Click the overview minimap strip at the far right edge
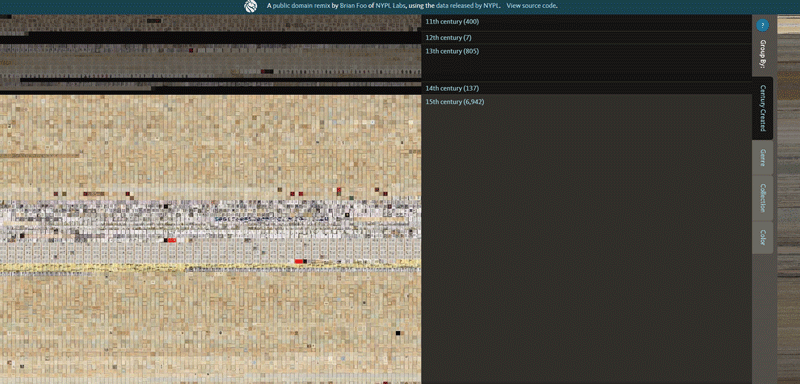The height and width of the screenshot is (384, 800). (788, 199)
